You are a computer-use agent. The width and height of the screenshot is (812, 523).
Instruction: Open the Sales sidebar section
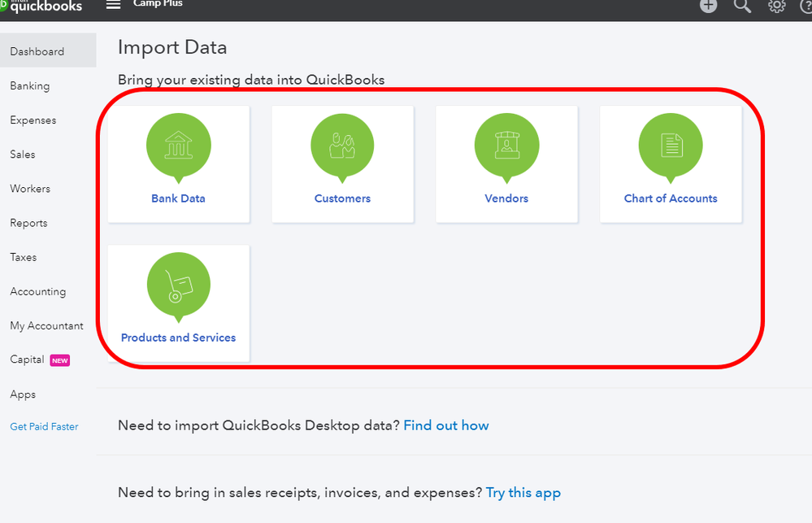[x=23, y=155]
